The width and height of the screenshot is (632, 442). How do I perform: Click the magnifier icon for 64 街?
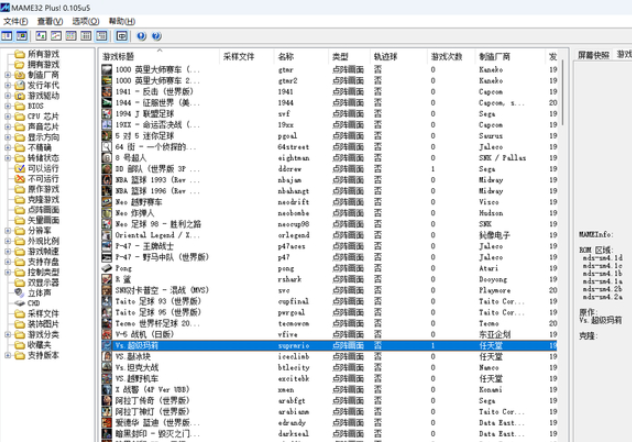107,147
